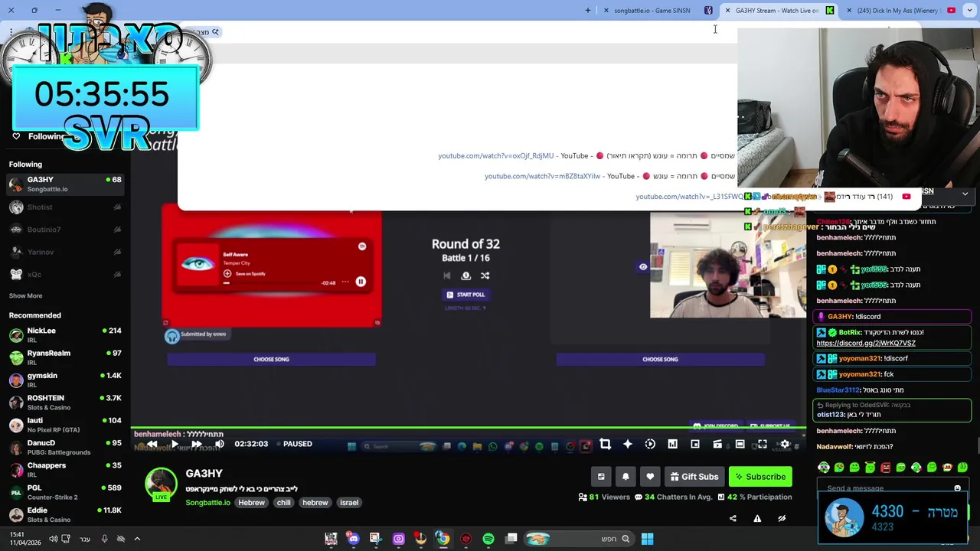Open player settings gear
This screenshot has width=980, height=551.
(x=785, y=444)
